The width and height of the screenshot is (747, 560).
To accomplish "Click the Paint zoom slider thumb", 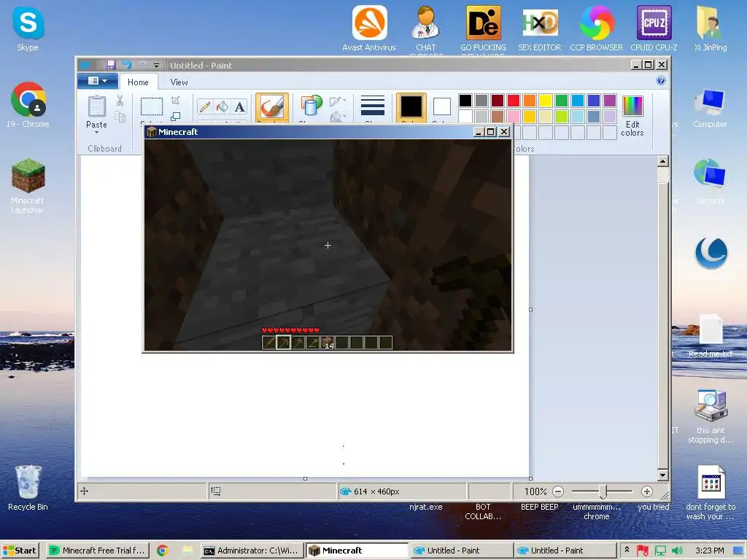I will coord(603,491).
